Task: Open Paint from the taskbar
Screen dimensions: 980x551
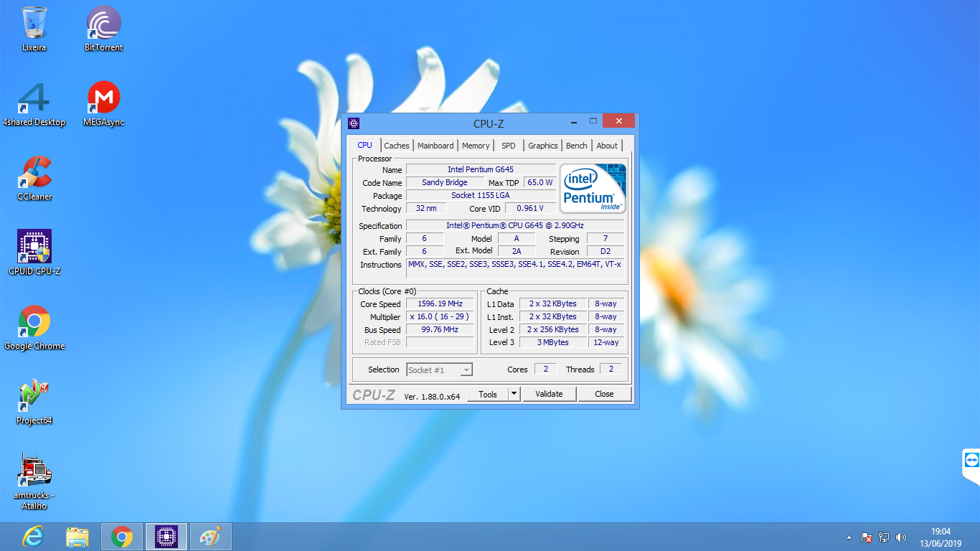Action: coord(210,537)
